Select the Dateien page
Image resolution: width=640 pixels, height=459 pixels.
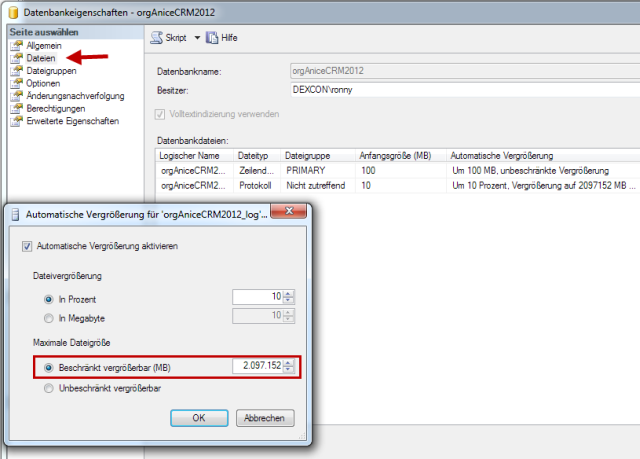(41, 58)
